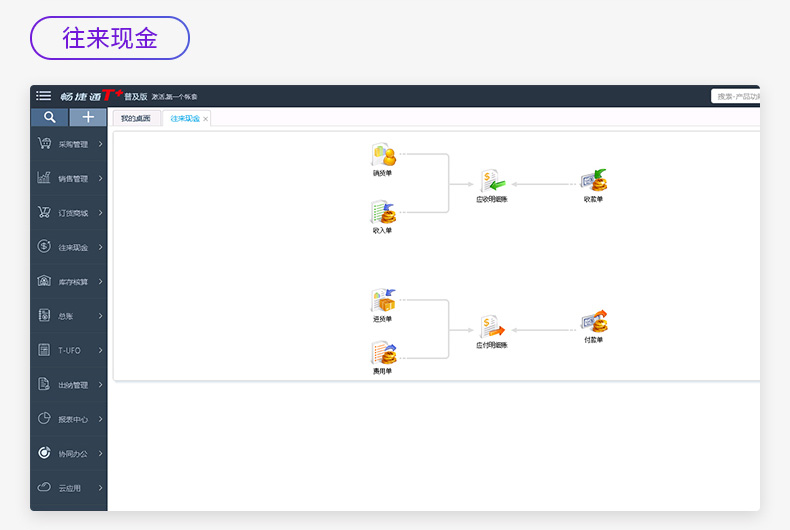Screen dimensions: 790x530
Task: Expand the 采购管理 sidebar menu
Action: [69, 144]
